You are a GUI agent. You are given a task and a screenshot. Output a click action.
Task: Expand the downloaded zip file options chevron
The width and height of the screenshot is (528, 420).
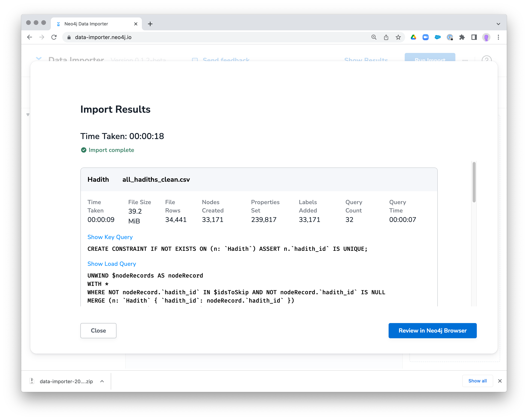[102, 381]
